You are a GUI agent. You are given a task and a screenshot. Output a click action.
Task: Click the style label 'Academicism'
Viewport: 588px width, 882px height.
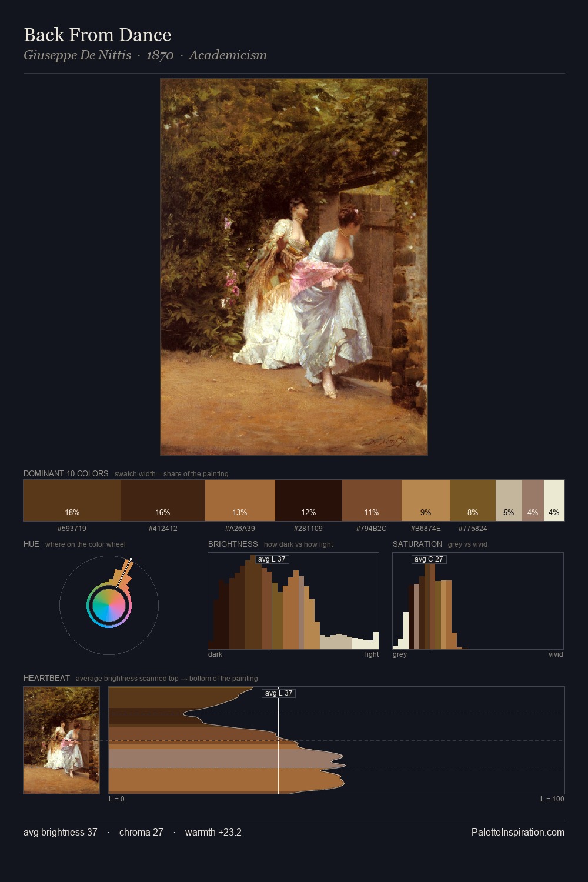[228, 55]
